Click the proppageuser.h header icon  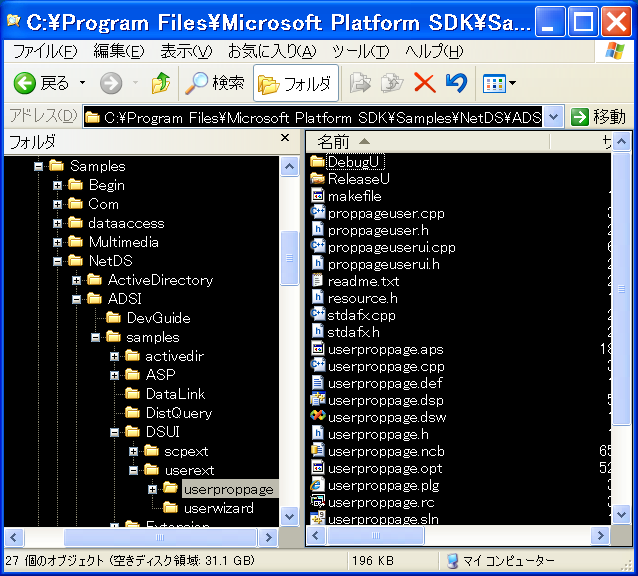coord(317,230)
